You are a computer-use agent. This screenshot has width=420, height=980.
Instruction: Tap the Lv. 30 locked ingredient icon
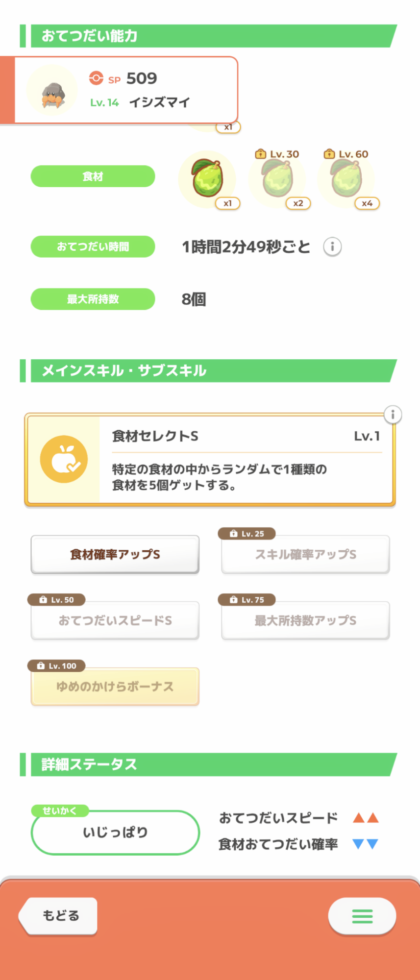click(x=277, y=178)
